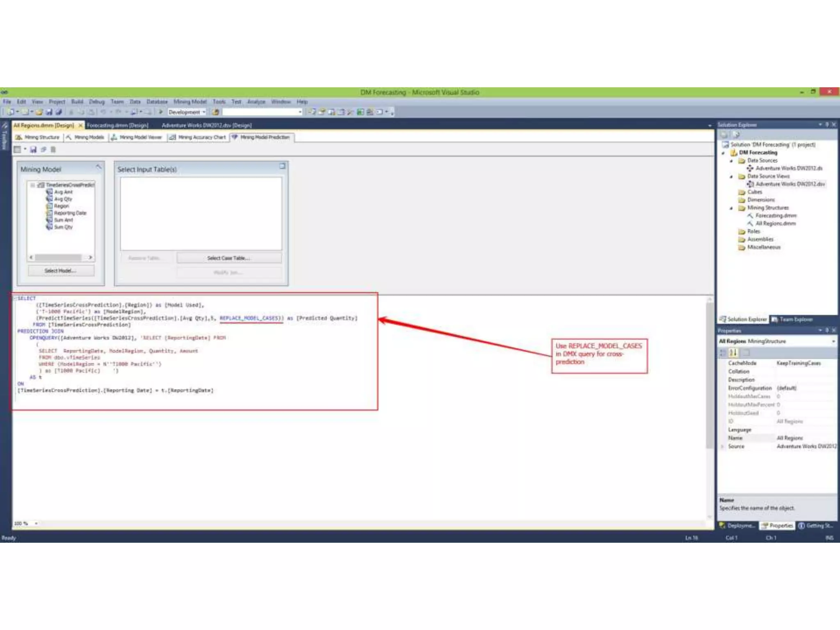Viewport: 840px width, 630px height.
Task: Click the Select Model... button
Action: [61, 271]
